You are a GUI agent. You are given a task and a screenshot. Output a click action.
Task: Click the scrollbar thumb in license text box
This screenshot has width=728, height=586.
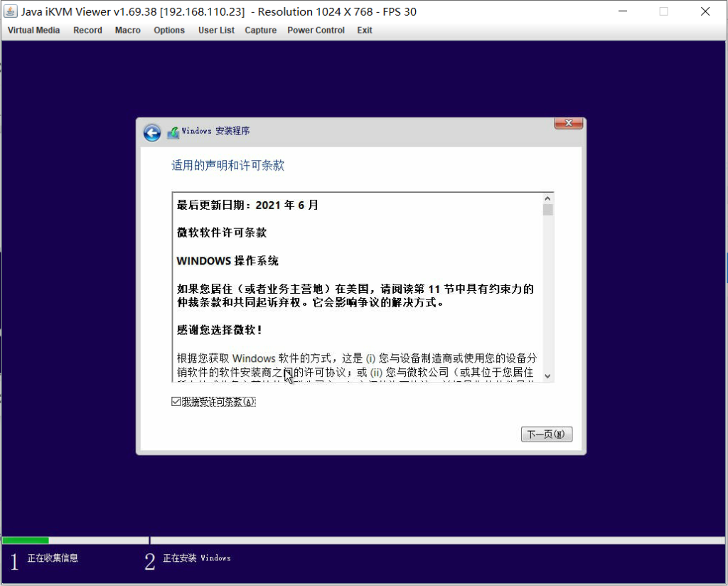[547, 210]
